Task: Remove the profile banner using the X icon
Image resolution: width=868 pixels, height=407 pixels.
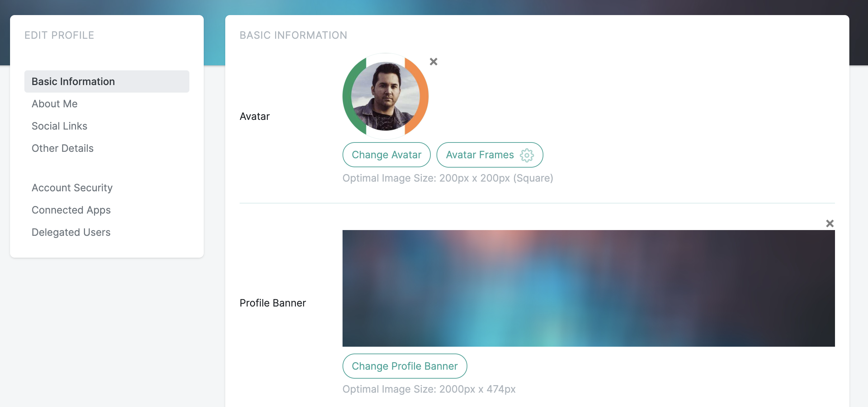Action: tap(830, 224)
